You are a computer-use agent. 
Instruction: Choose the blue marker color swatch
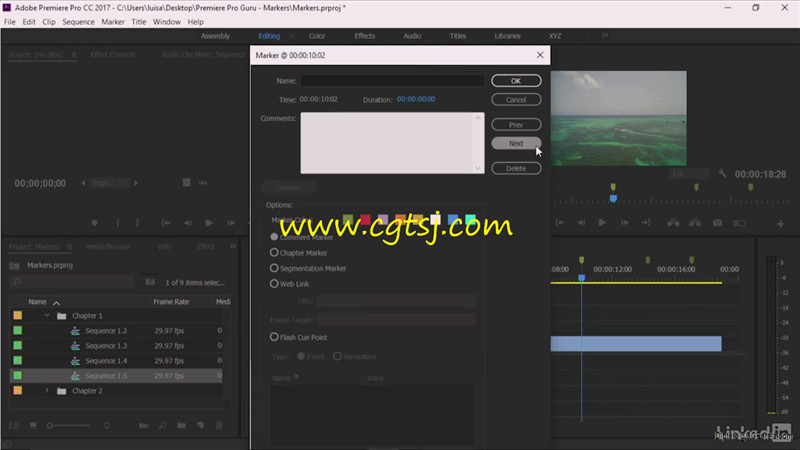(x=453, y=219)
